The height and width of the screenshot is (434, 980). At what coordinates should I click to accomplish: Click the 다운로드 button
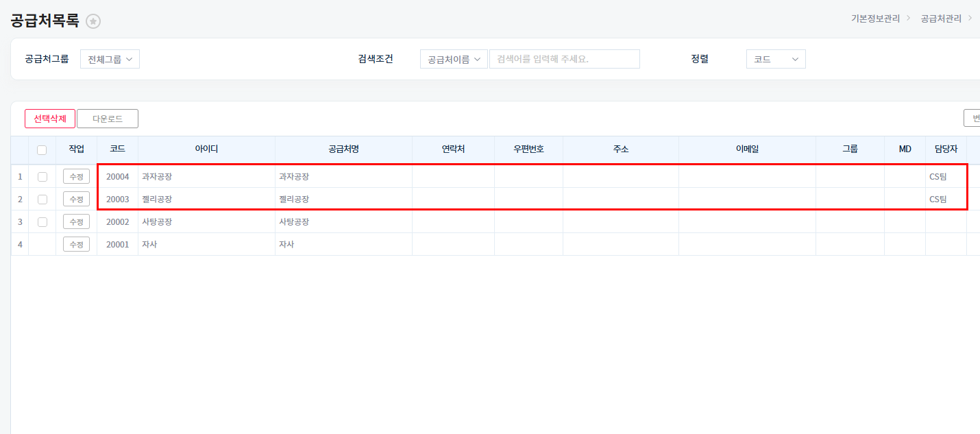(x=108, y=119)
